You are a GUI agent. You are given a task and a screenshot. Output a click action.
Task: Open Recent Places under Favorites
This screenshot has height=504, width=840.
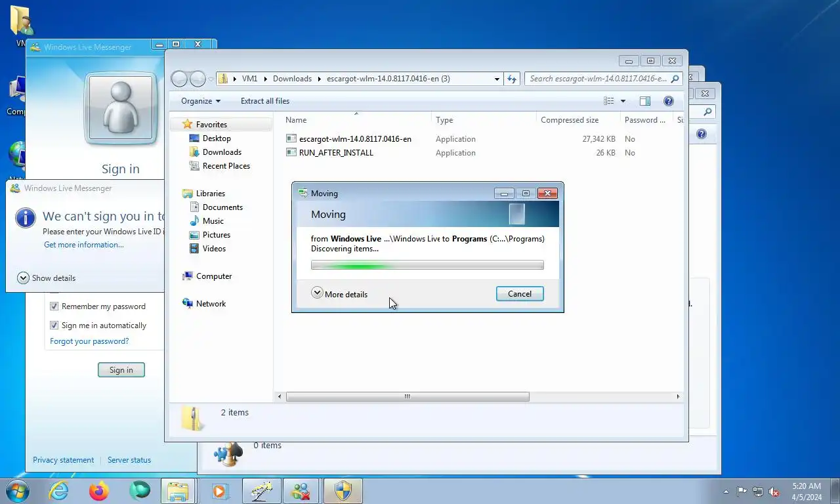coord(226,166)
